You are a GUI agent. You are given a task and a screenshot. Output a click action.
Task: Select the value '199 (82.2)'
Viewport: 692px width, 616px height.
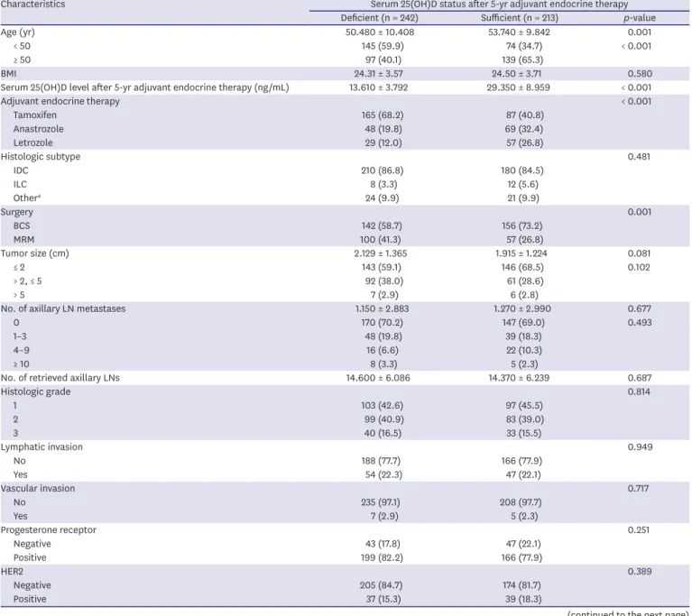[x=382, y=557]
